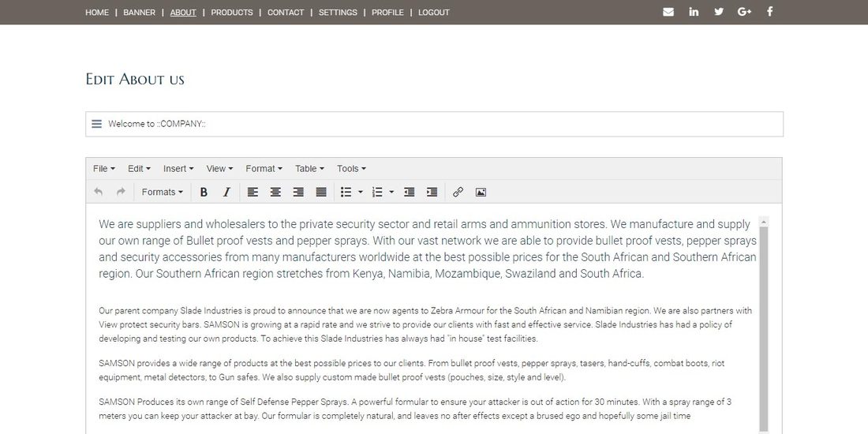Click the editor scrollbar up arrow
The image size is (868, 434).
763,222
